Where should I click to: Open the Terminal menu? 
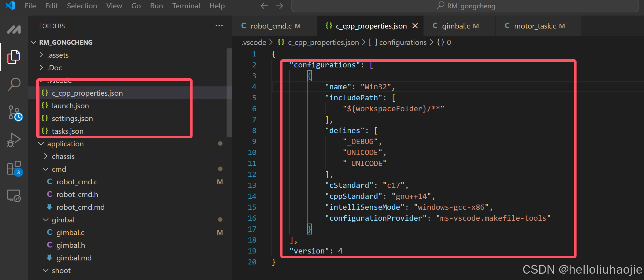(x=186, y=5)
